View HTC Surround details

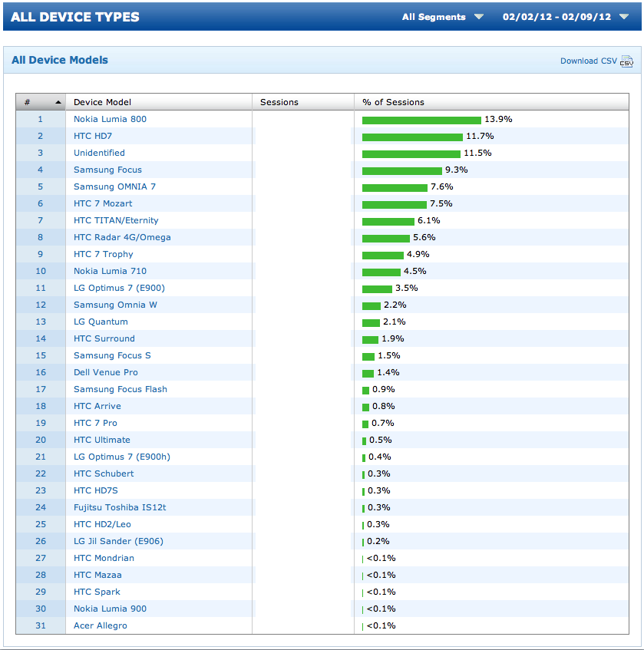coord(104,338)
